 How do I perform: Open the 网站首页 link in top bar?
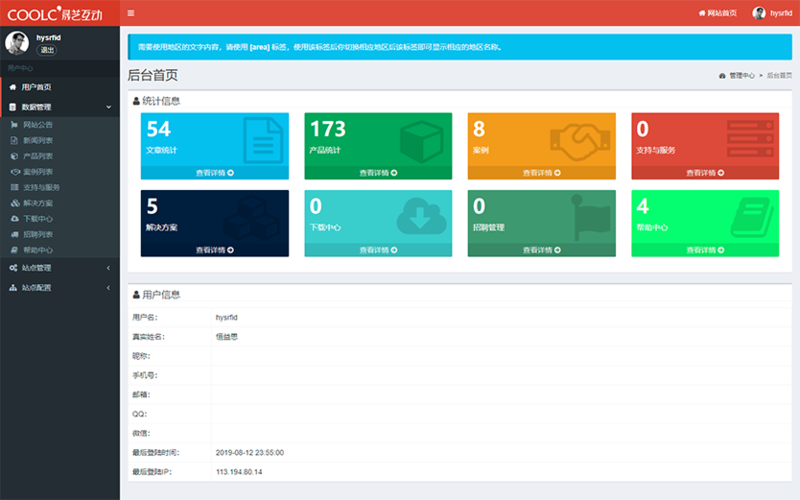click(x=717, y=13)
